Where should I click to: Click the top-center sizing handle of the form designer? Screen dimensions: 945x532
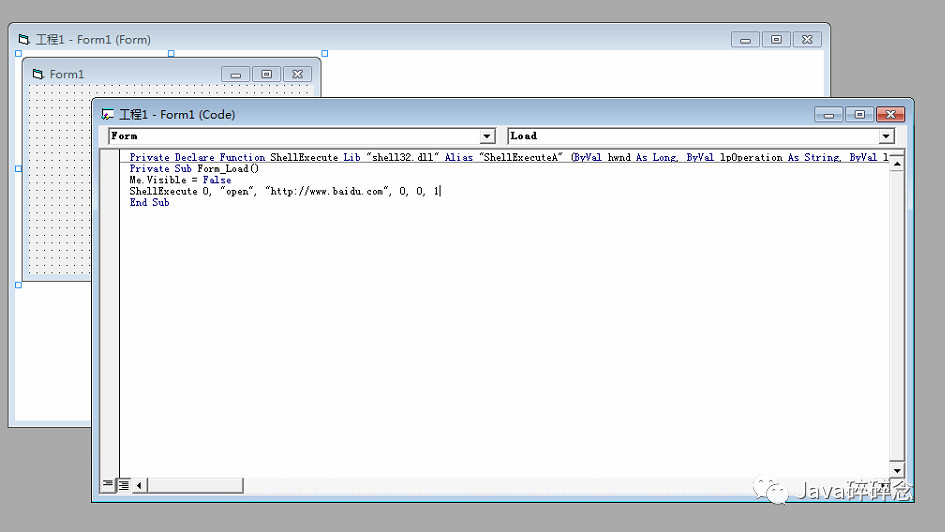pos(171,54)
